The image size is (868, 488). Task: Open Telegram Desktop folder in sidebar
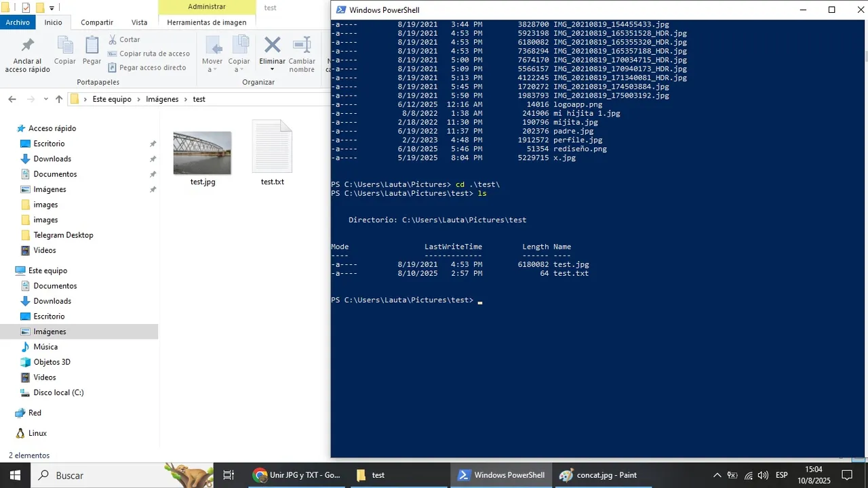pyautogui.click(x=63, y=235)
